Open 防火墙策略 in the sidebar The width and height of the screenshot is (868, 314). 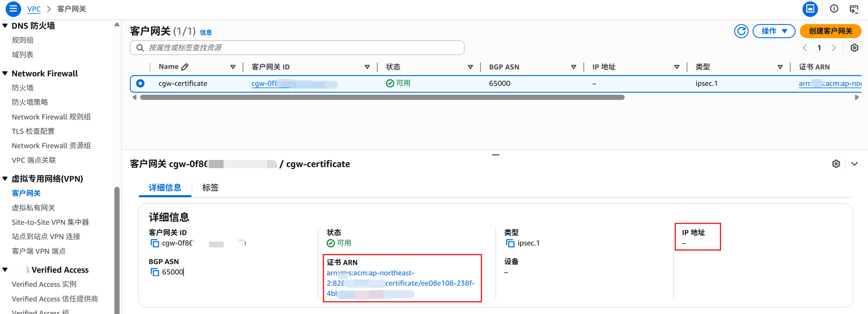click(30, 102)
